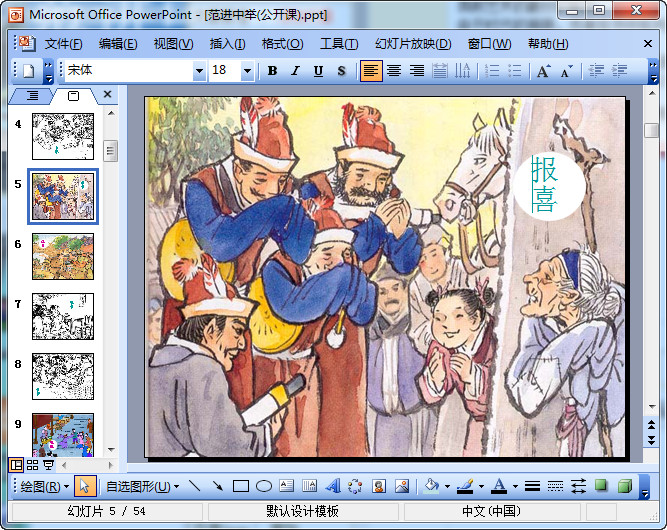Select the Line drawing tool

click(x=195, y=486)
